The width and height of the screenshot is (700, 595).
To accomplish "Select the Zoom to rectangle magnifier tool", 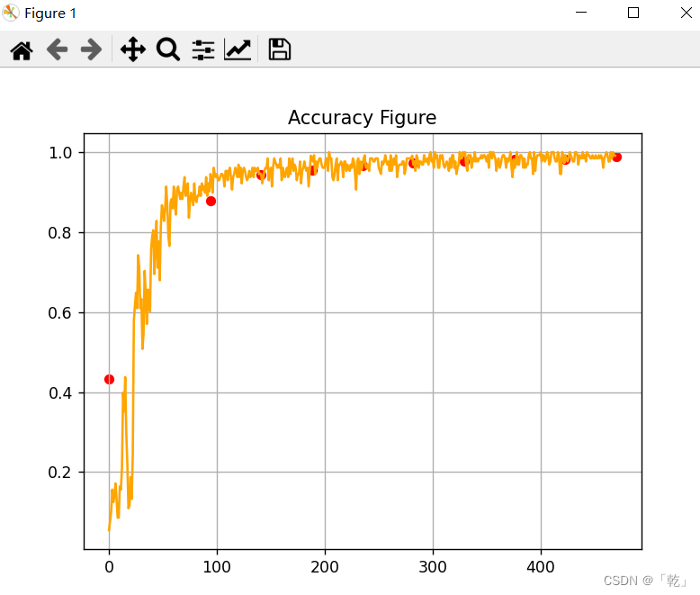I will click(168, 50).
